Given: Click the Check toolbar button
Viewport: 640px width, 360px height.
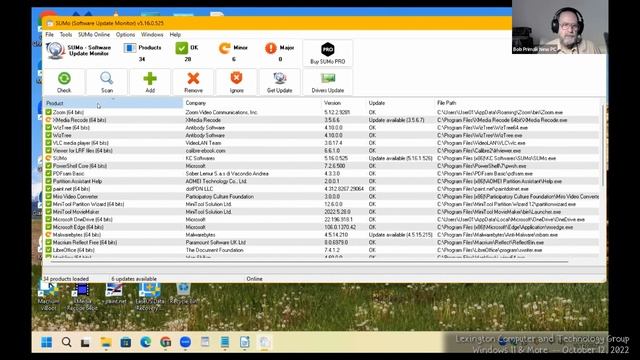Looking at the screenshot, I should tap(64, 82).
